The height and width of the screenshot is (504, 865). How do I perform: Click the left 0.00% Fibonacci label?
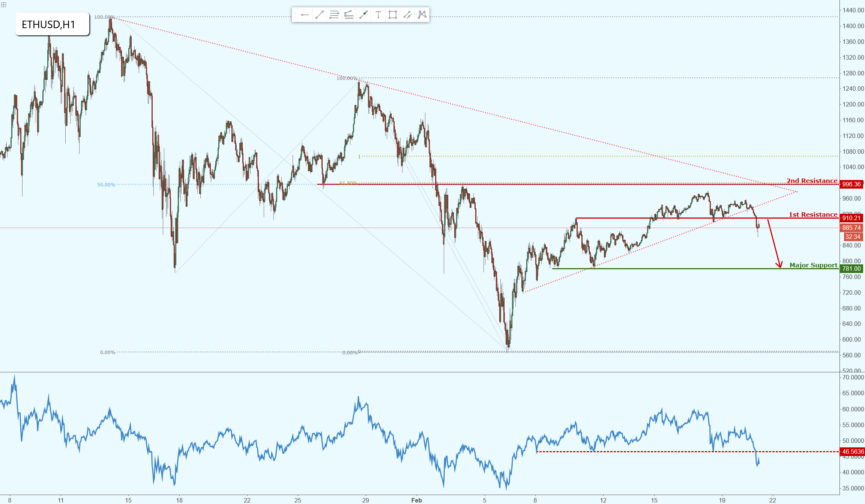[x=108, y=352]
